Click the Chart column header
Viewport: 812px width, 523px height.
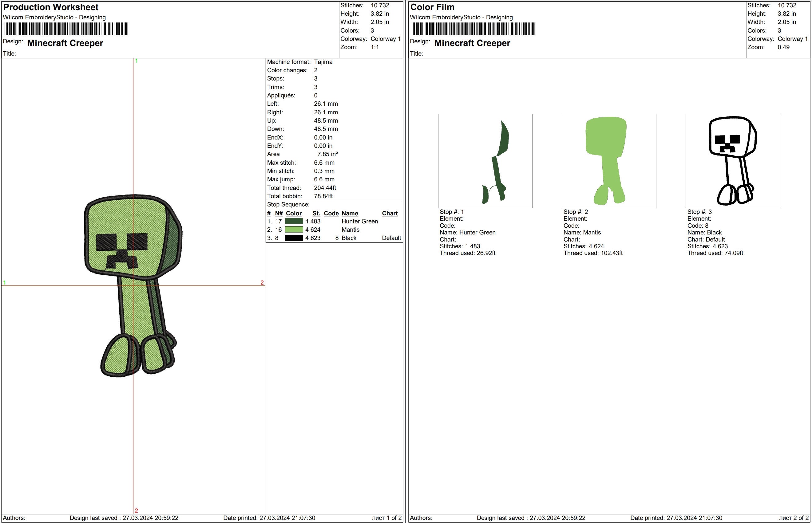coord(390,213)
